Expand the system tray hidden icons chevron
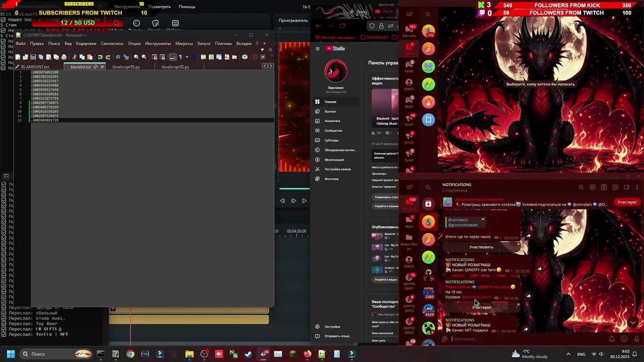The image size is (644, 362). [x=569, y=354]
